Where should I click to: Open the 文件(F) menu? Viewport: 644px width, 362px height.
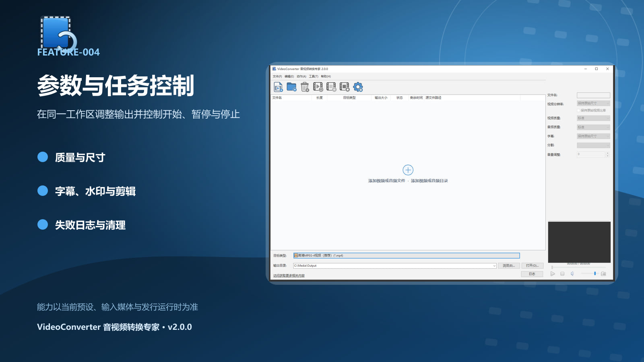point(277,76)
